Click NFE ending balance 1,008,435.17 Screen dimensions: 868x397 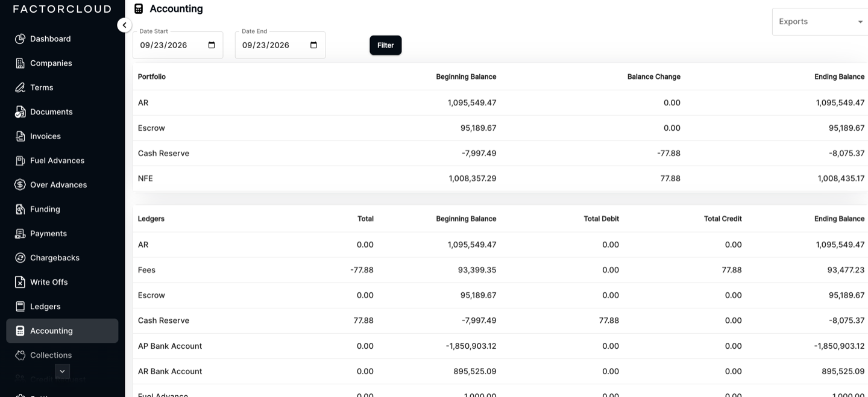[841, 178]
